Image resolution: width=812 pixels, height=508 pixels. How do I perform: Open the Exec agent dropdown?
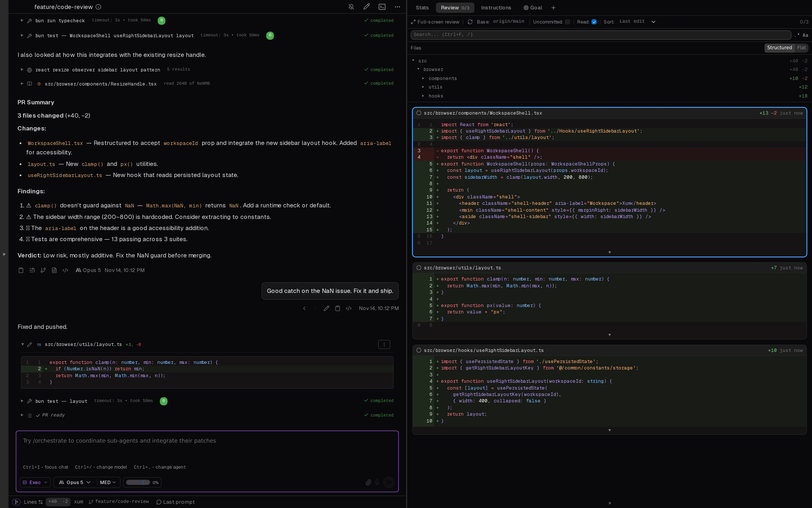[35, 483]
